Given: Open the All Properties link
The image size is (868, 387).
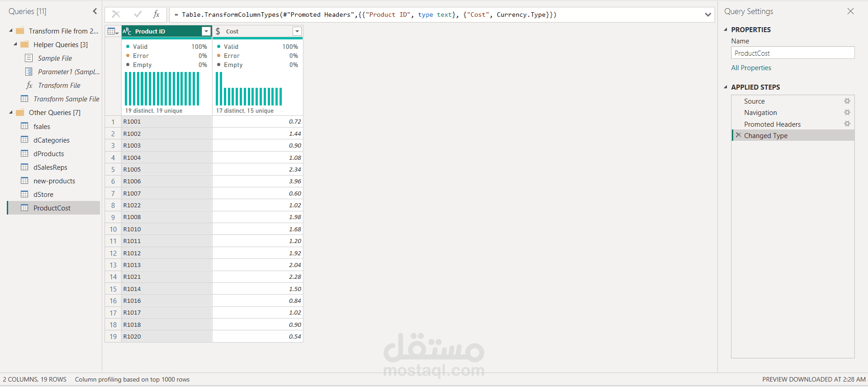Looking at the screenshot, I should pyautogui.click(x=751, y=68).
